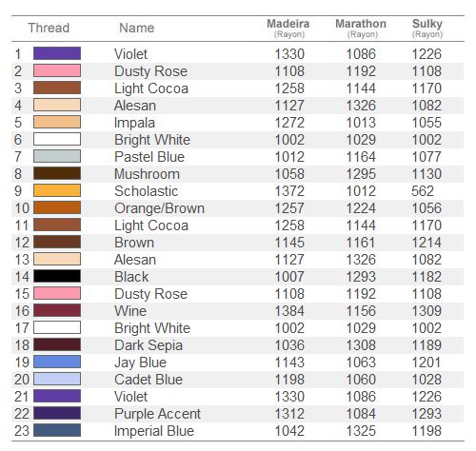This screenshot has height=451, width=476.
Task: Select the Violet swatch in row 1
Action: [x=57, y=53]
